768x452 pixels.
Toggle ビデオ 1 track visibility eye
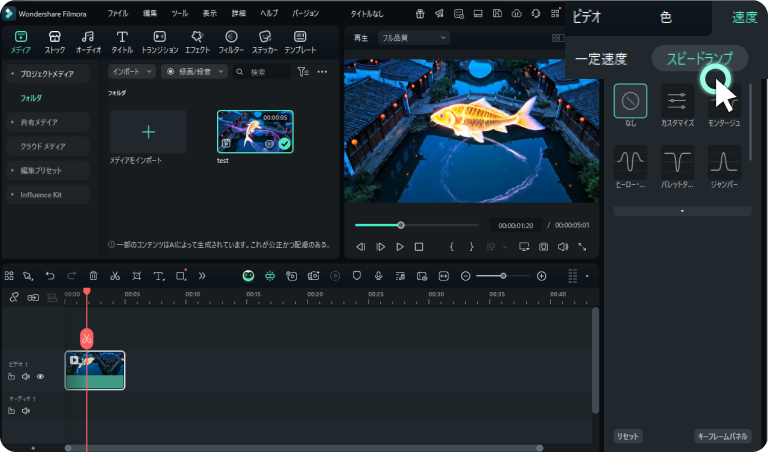point(40,377)
